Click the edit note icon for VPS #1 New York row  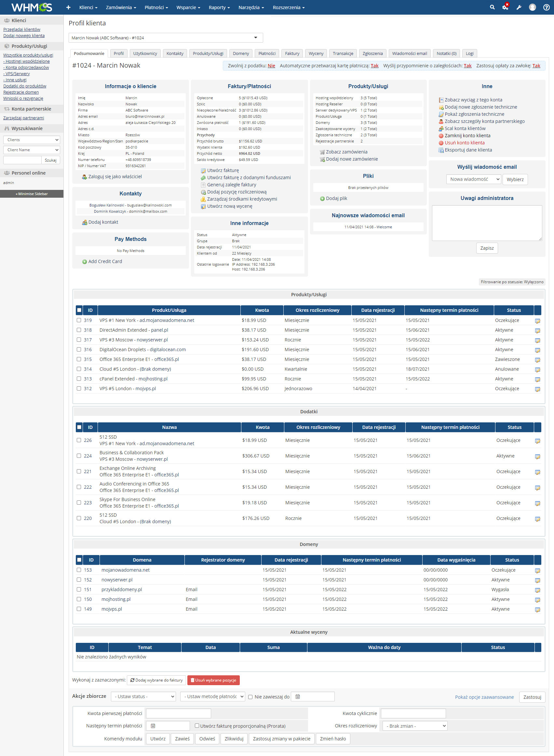pos(538,321)
